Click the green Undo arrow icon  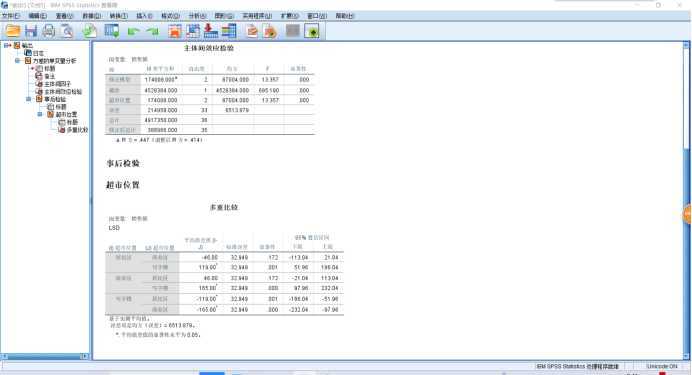133,31
